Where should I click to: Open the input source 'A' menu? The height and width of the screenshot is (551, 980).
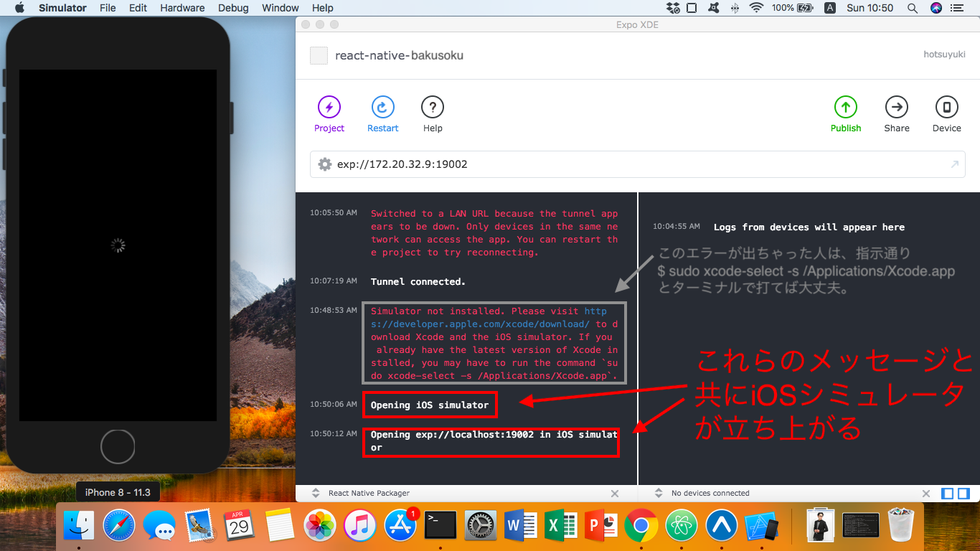click(830, 8)
